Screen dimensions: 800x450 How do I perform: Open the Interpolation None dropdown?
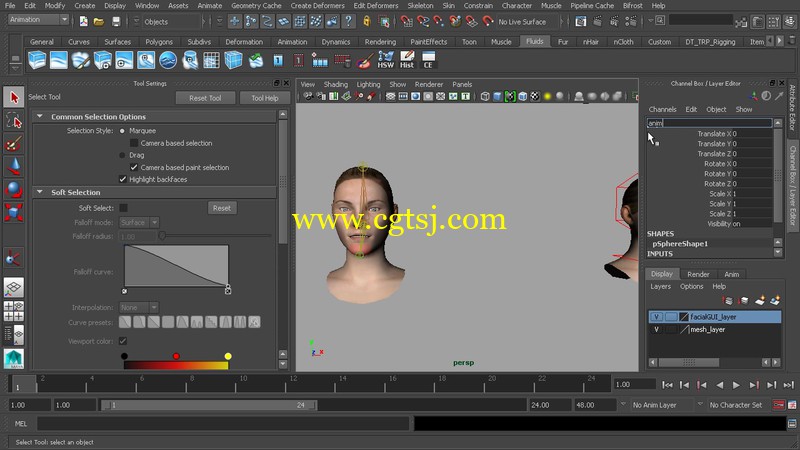[139, 307]
